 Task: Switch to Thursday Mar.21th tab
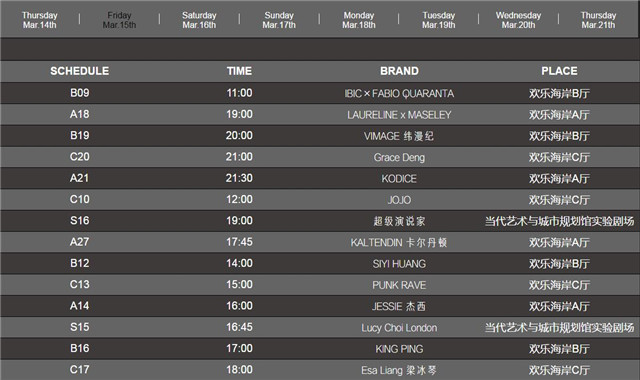click(598, 20)
